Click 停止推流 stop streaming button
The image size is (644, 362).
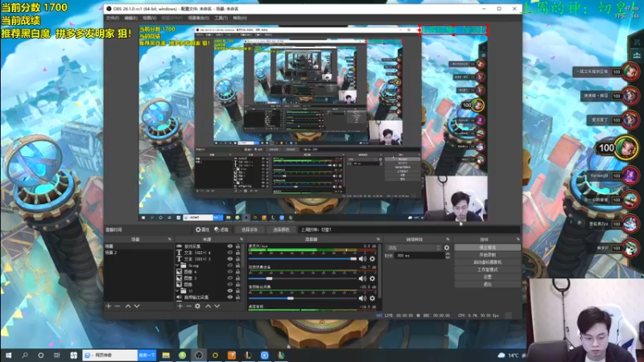(488, 248)
